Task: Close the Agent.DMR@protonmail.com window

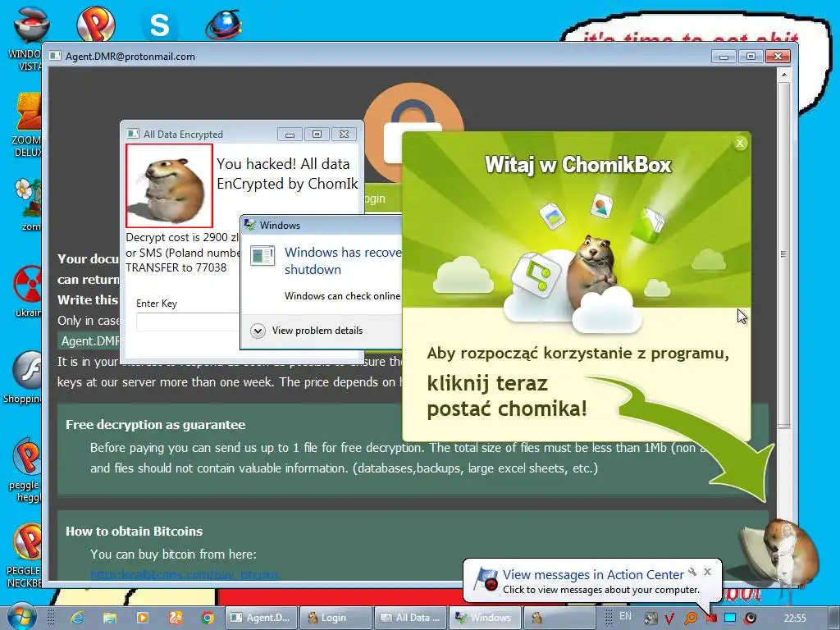Action: pyautogui.click(x=778, y=57)
